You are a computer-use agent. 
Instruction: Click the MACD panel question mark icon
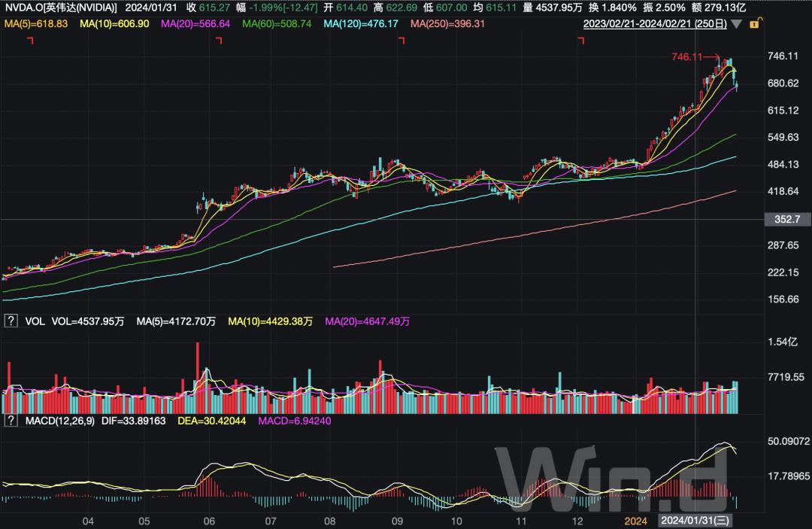click(11, 421)
